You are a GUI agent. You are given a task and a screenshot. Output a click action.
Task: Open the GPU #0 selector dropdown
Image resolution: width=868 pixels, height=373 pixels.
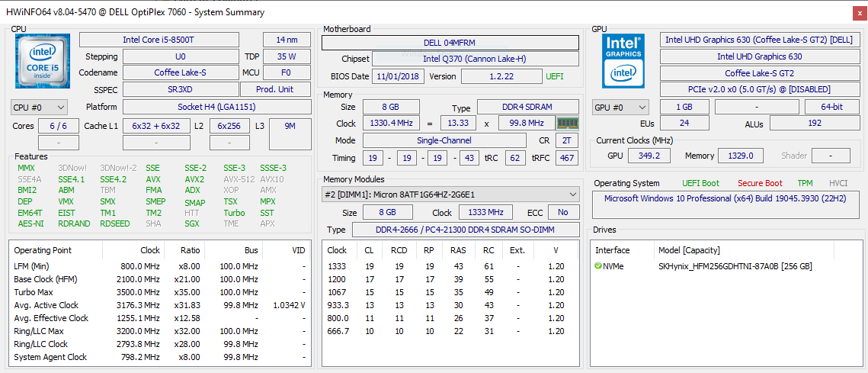[x=621, y=108]
